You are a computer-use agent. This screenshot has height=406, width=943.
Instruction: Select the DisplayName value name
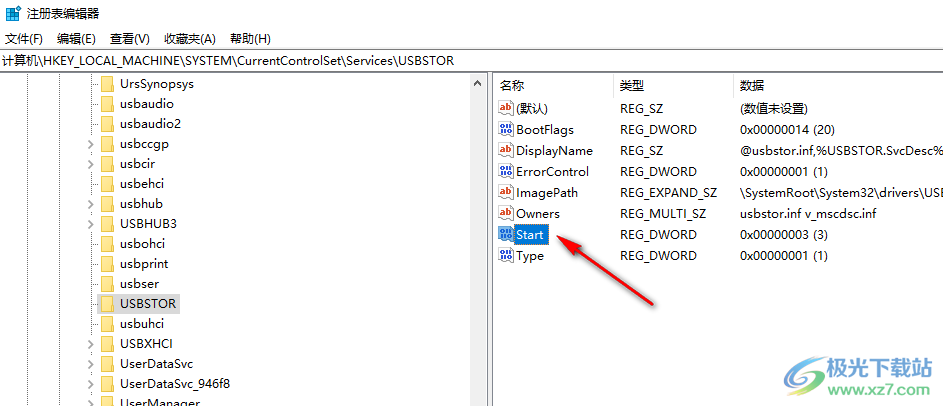554,150
